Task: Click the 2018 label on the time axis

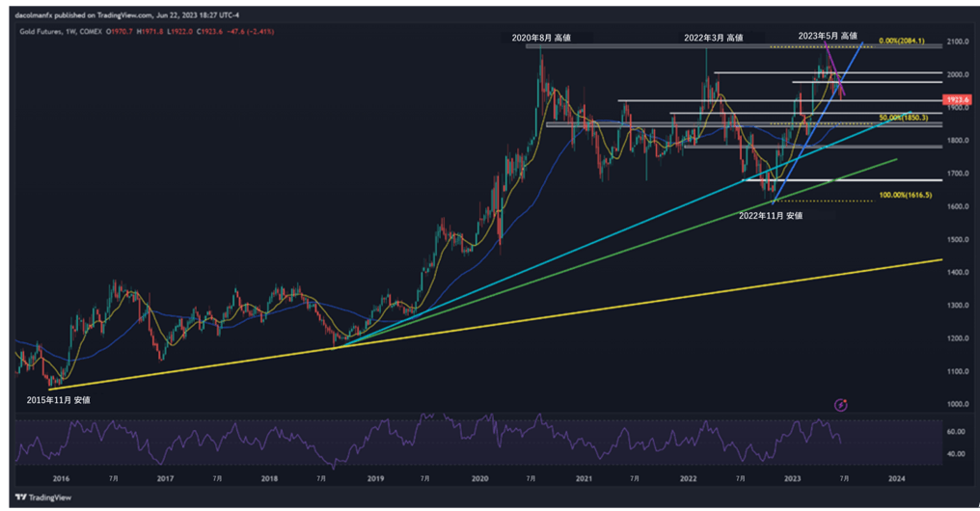Action: (269, 479)
